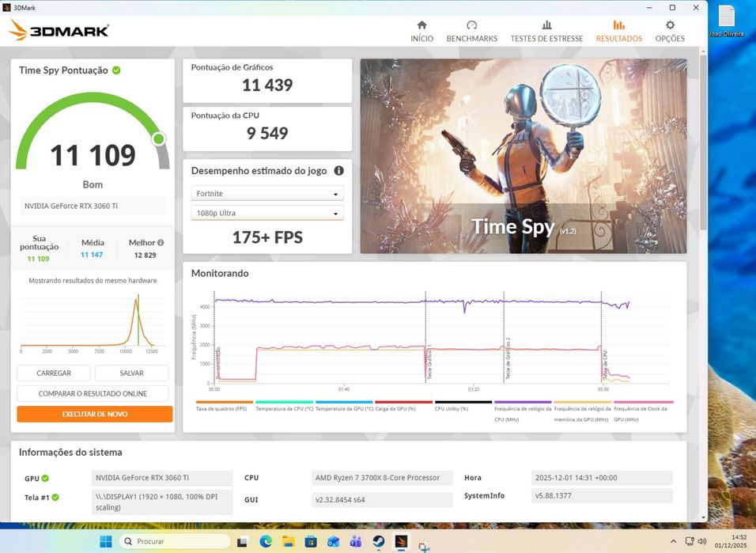Click the volume tray icon

(702, 541)
